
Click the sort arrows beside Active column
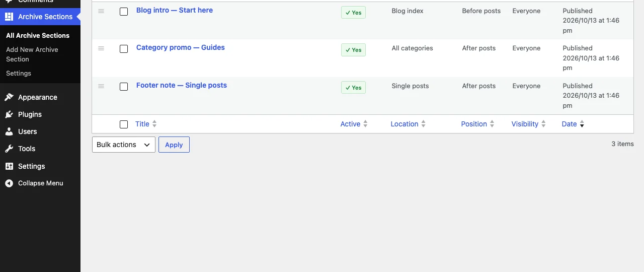pos(365,124)
